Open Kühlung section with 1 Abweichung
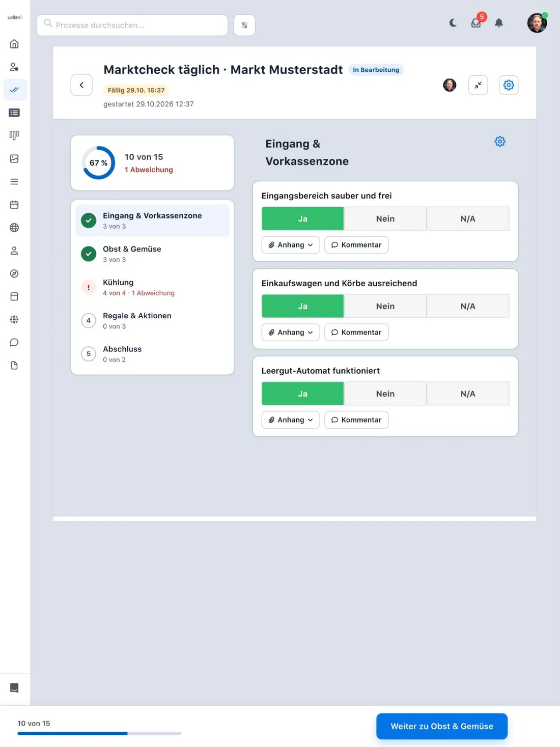This screenshot has width=560, height=747. (x=153, y=287)
